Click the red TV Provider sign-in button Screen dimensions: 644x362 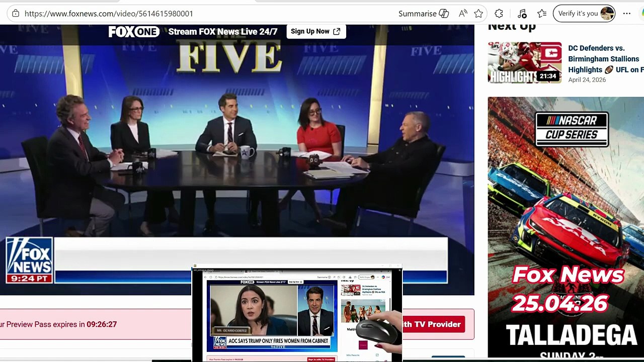tap(433, 324)
